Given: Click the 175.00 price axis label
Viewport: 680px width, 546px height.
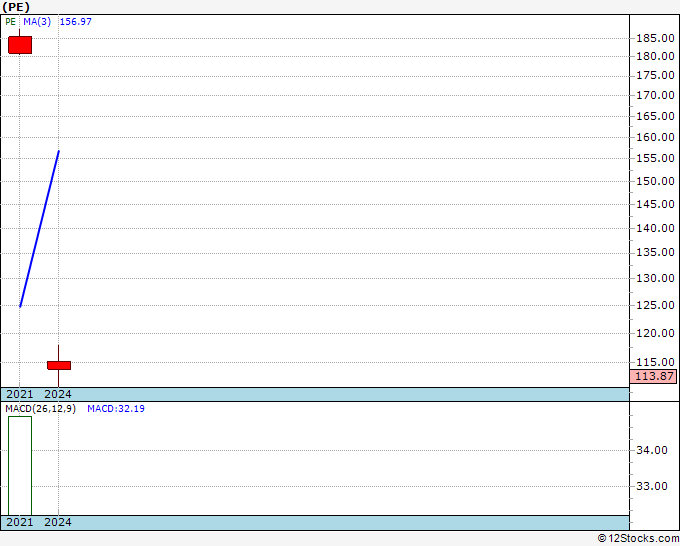Looking at the screenshot, I should 655,75.
